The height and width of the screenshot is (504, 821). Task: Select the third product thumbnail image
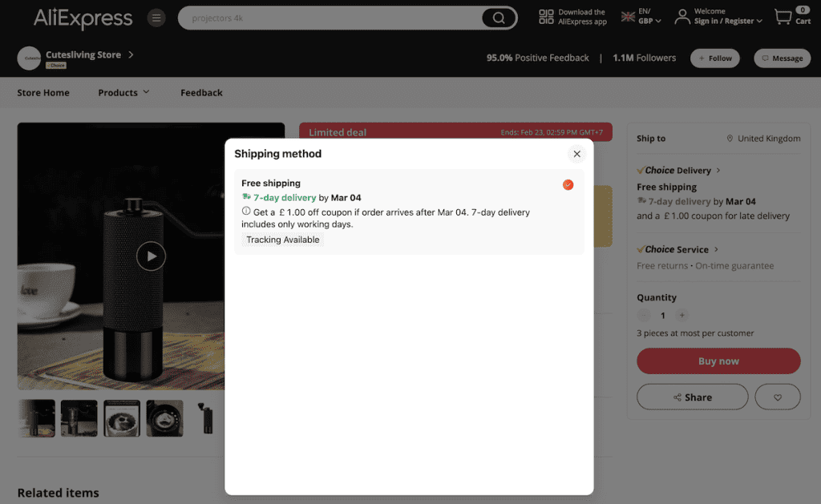click(x=122, y=418)
